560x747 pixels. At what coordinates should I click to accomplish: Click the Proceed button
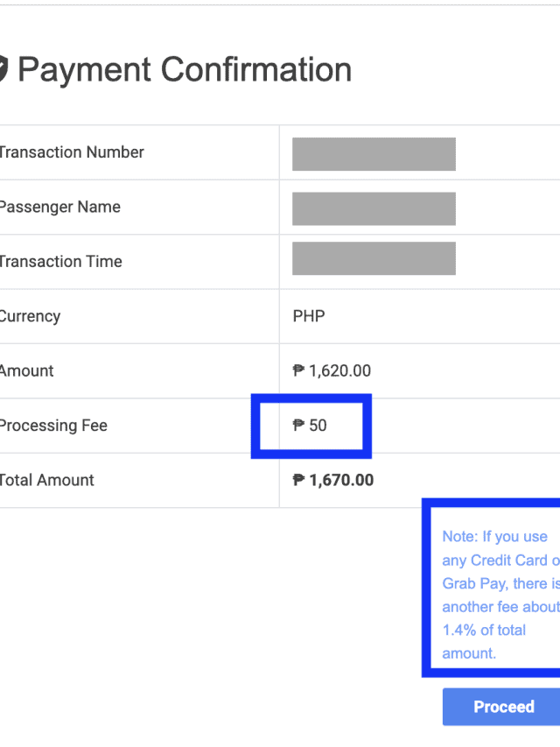[x=502, y=707]
